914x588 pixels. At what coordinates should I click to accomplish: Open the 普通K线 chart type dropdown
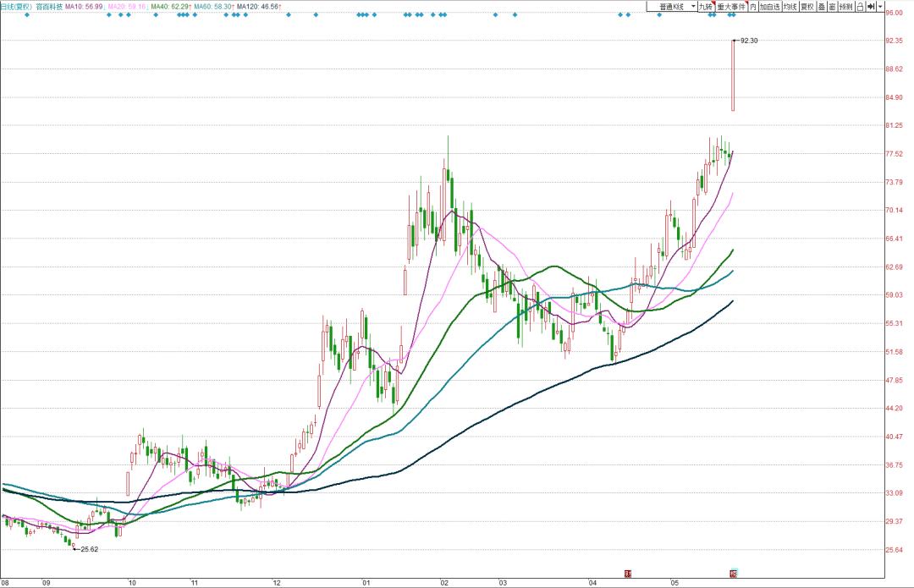(673, 4)
